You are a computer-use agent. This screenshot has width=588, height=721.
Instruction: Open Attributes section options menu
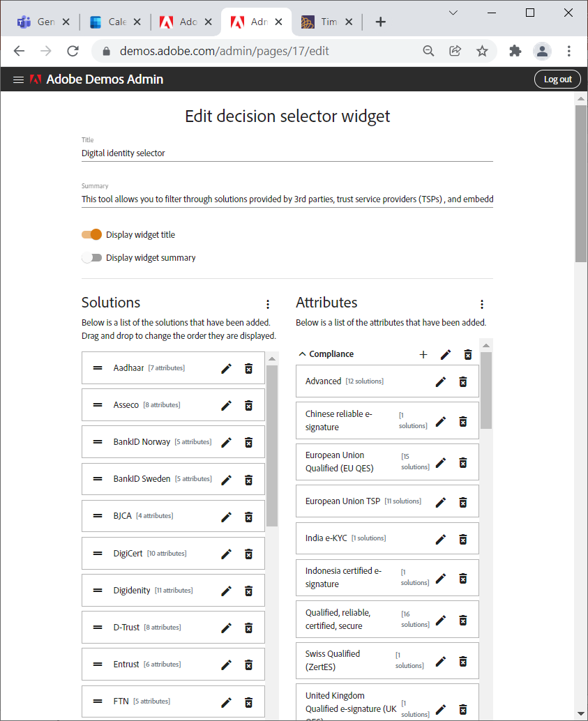pos(482,304)
